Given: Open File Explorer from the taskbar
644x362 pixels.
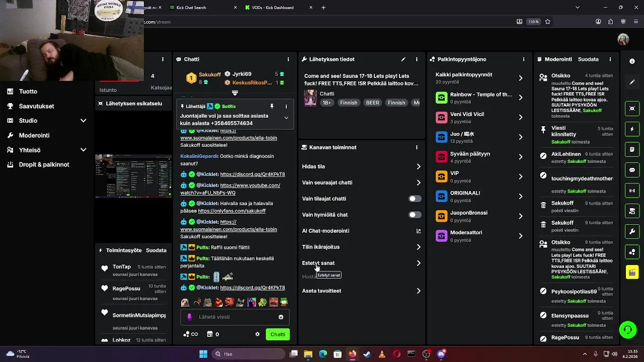Looking at the screenshot, I should [x=308, y=354].
